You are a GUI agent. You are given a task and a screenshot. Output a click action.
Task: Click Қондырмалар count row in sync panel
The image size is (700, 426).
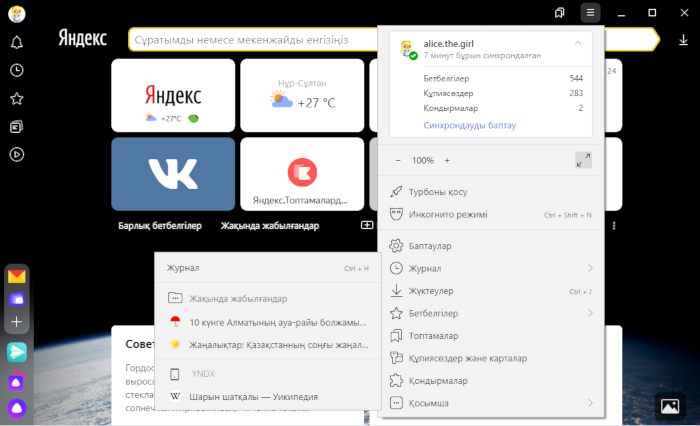click(x=503, y=108)
